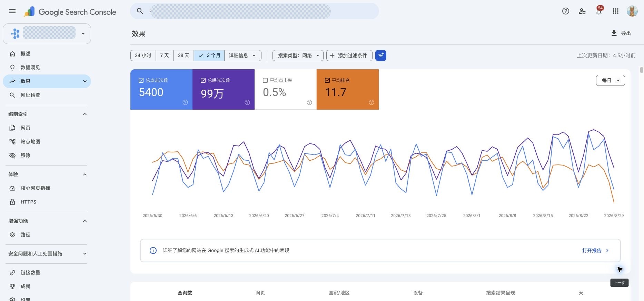
Task: Open 移除 removals tool
Action: (x=47, y=155)
